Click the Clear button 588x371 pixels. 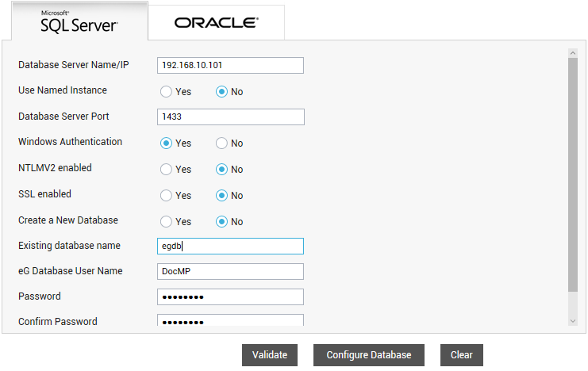click(462, 355)
